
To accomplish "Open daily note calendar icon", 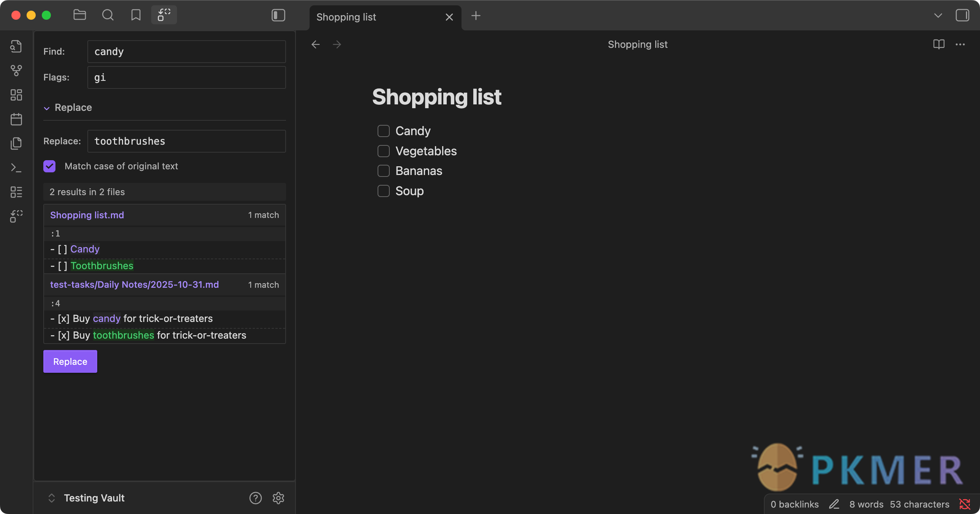I will click(x=16, y=119).
